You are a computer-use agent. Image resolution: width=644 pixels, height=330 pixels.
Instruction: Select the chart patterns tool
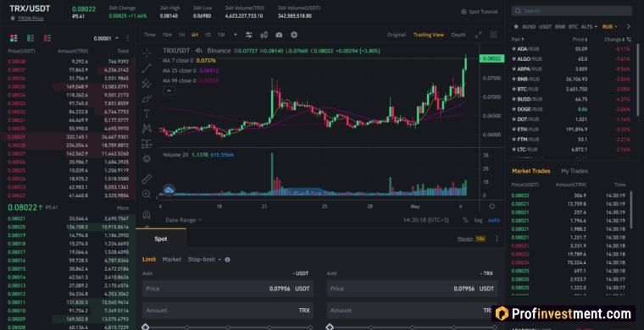(x=147, y=129)
